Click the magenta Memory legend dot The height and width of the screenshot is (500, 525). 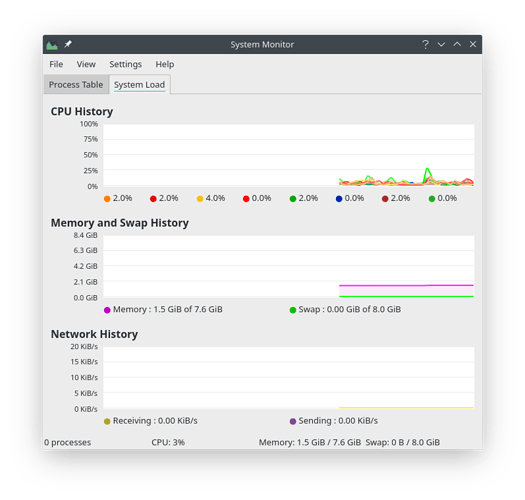coord(107,310)
